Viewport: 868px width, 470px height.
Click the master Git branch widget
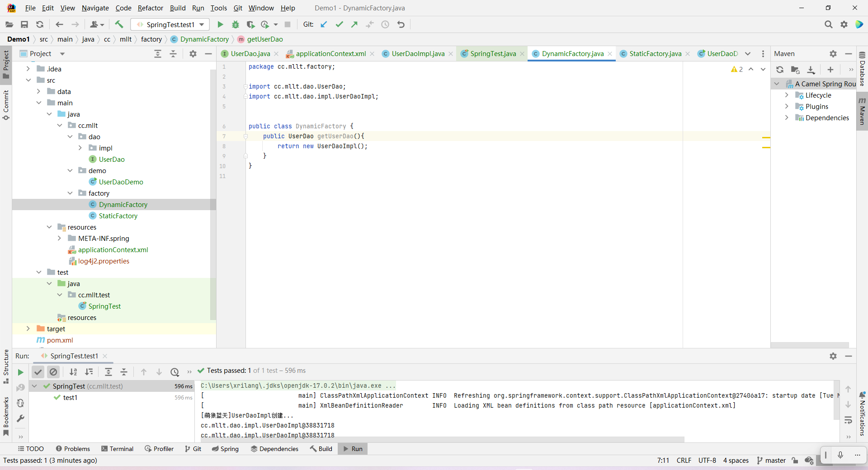pos(771,461)
